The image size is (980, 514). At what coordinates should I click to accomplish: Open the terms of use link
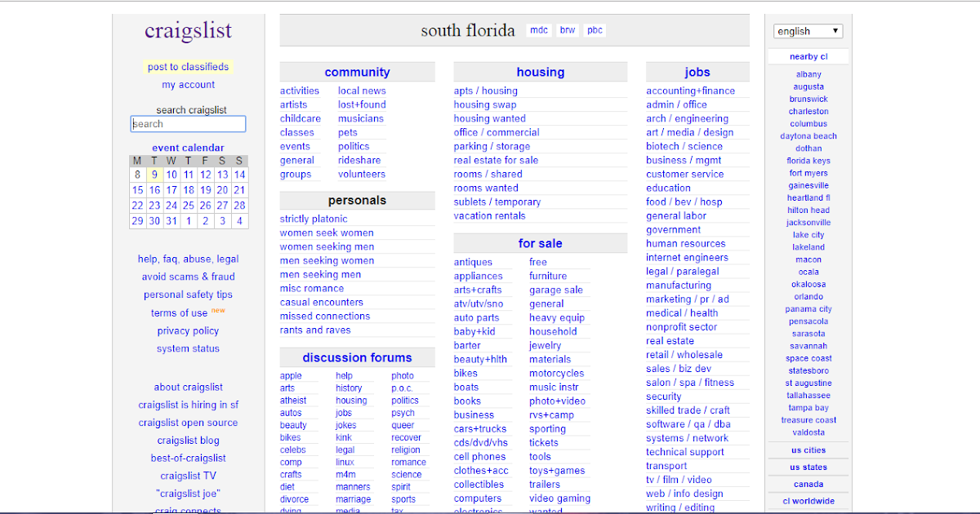(179, 313)
